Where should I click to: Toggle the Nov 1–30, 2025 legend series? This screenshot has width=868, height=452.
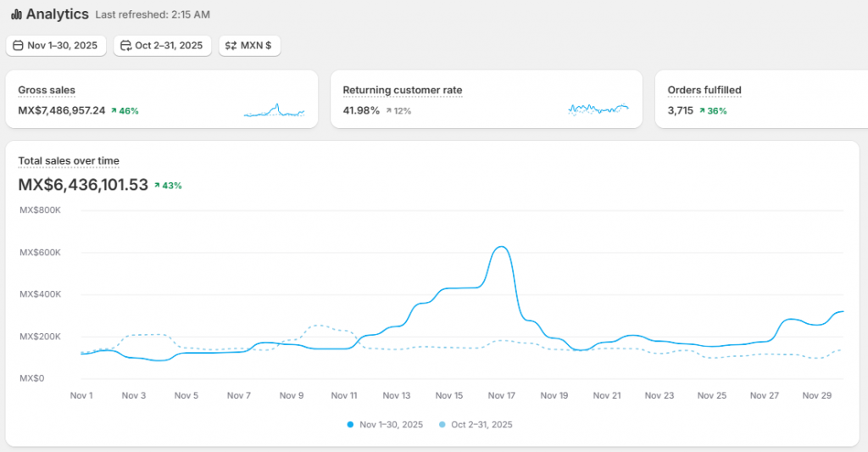(385, 425)
